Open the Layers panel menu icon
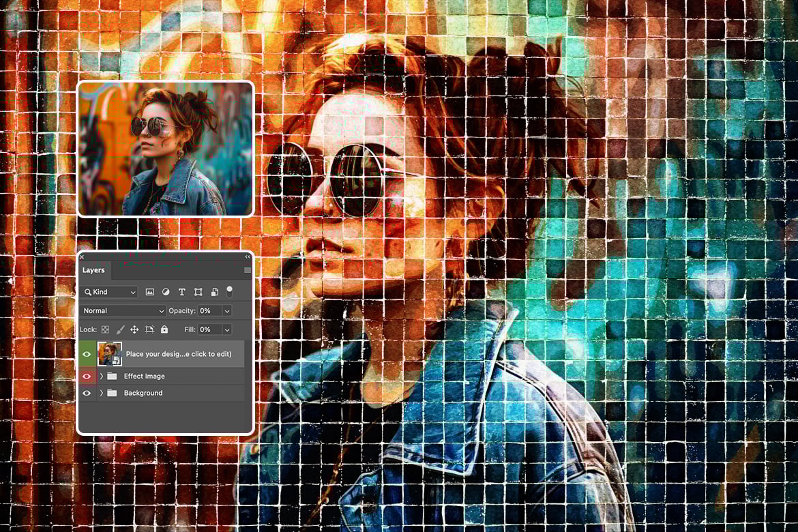 click(248, 270)
